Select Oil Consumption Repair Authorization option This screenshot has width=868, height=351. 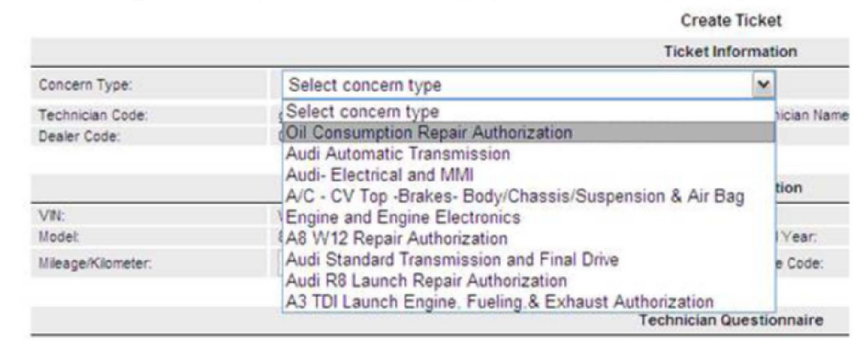429,133
